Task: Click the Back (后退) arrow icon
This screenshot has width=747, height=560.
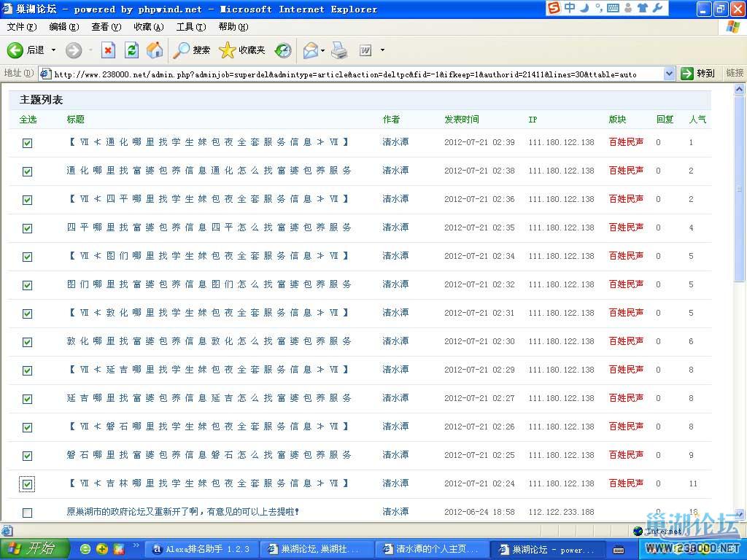Action: pos(15,50)
